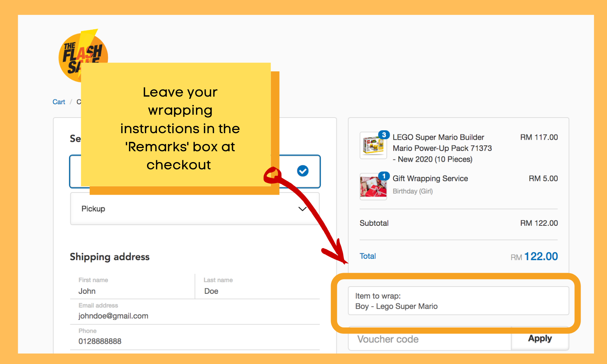This screenshot has width=607, height=364.
Task: Click the RM 5.00 wrapping price
Action: pyautogui.click(x=543, y=178)
